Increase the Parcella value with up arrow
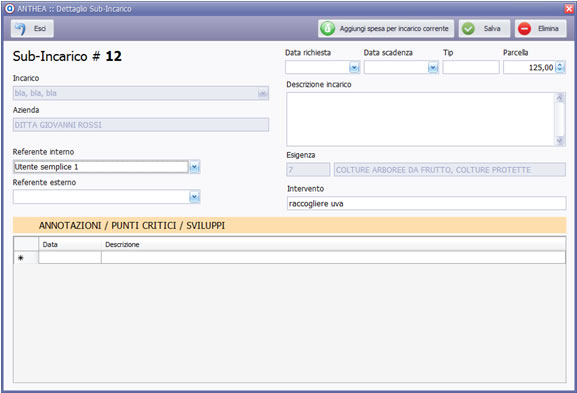The width and height of the screenshot is (577, 393). click(560, 65)
